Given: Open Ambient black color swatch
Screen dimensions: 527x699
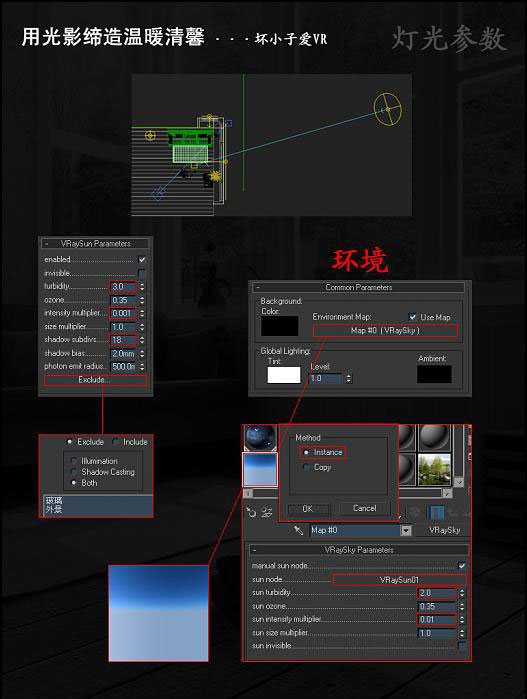Looking at the screenshot, I should pos(434,374).
